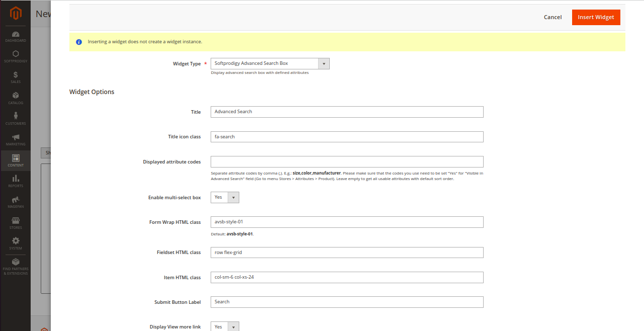644x331 pixels.
Task: Click 'Display advanced search box' description text
Action: 260,73
